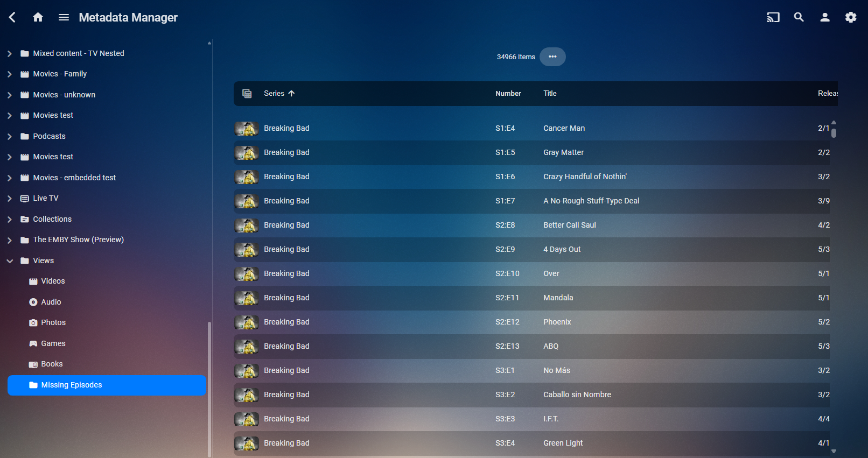This screenshot has width=868, height=458.
Task: Open search with the magnifier icon
Action: pyautogui.click(x=799, y=17)
